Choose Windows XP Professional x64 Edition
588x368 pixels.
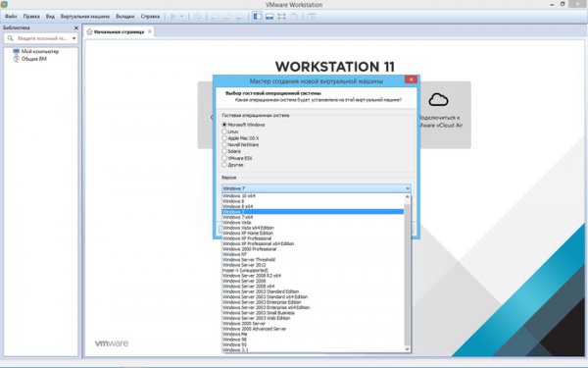pyautogui.click(x=314, y=243)
